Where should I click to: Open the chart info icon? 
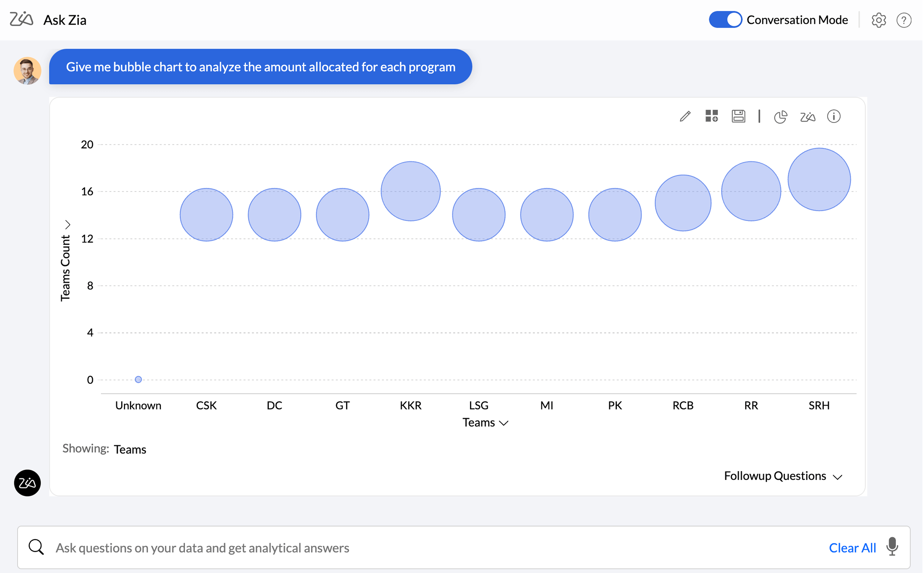[834, 116]
